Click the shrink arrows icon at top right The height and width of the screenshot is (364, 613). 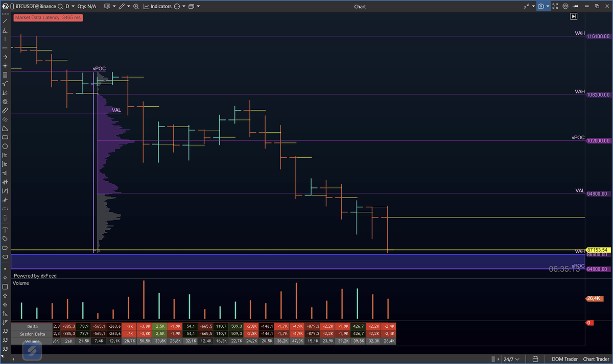point(528,7)
